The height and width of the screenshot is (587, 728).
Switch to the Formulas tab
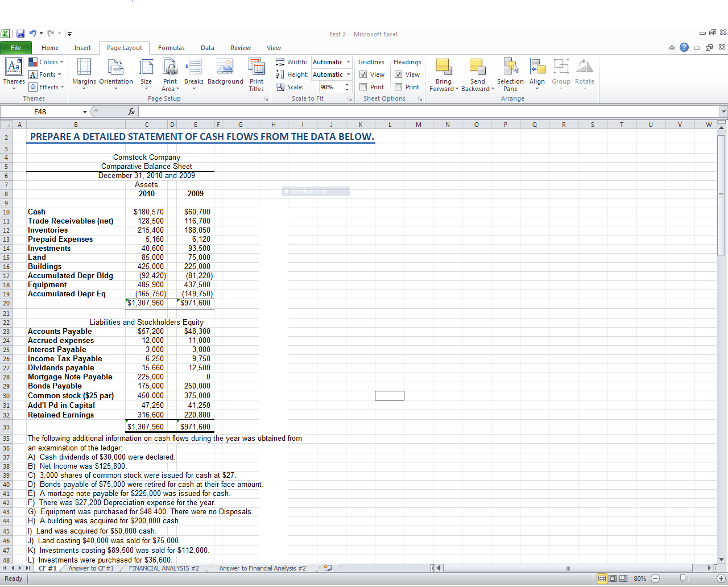click(x=171, y=48)
